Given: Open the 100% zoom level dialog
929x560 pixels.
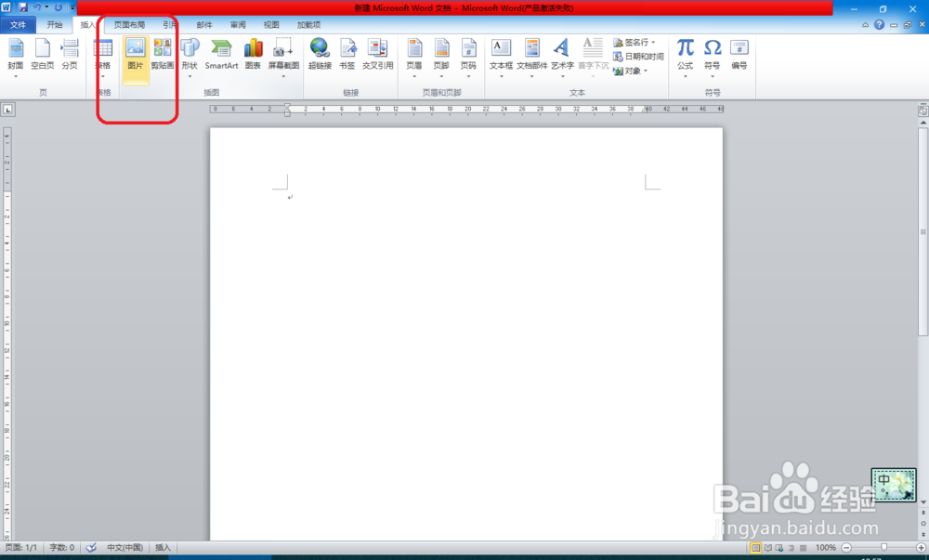Looking at the screenshot, I should tap(825, 548).
